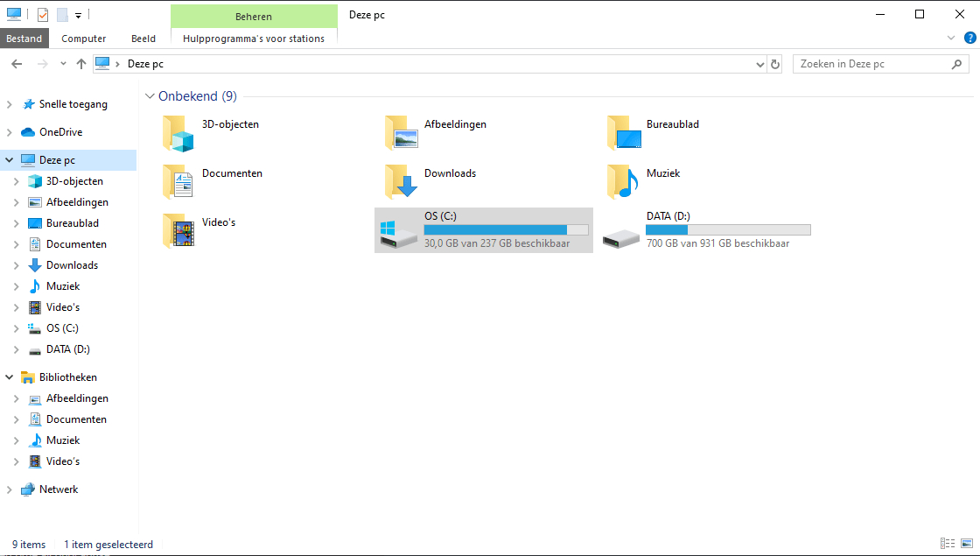Expand OneDrive tree node

pyautogui.click(x=10, y=132)
